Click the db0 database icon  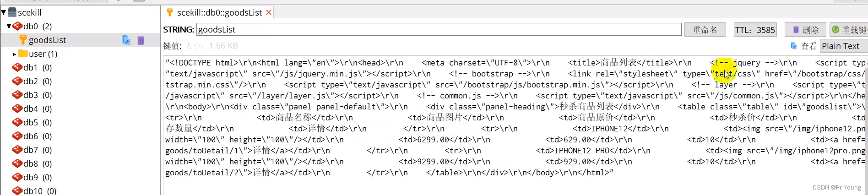click(x=17, y=26)
